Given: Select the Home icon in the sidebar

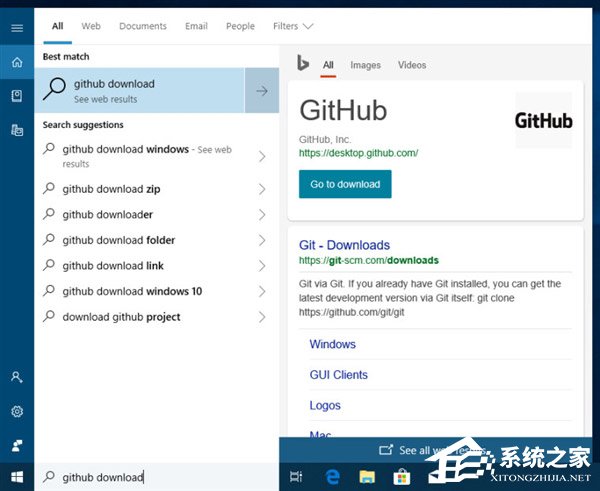Looking at the screenshot, I should point(17,62).
